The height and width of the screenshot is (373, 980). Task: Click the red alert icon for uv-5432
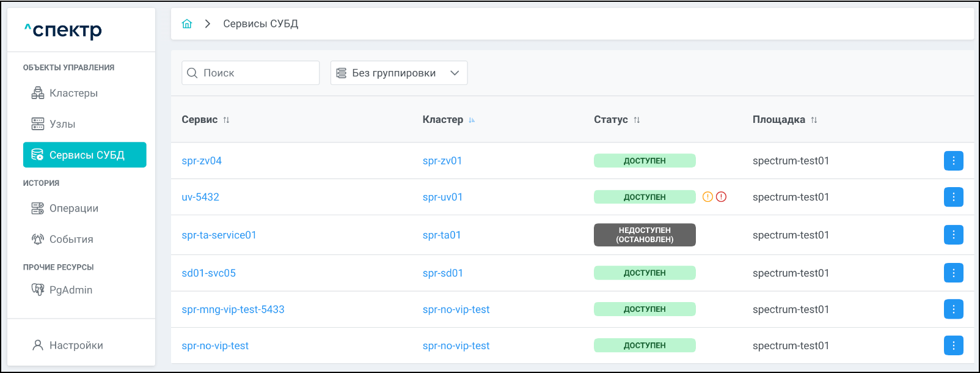(721, 197)
